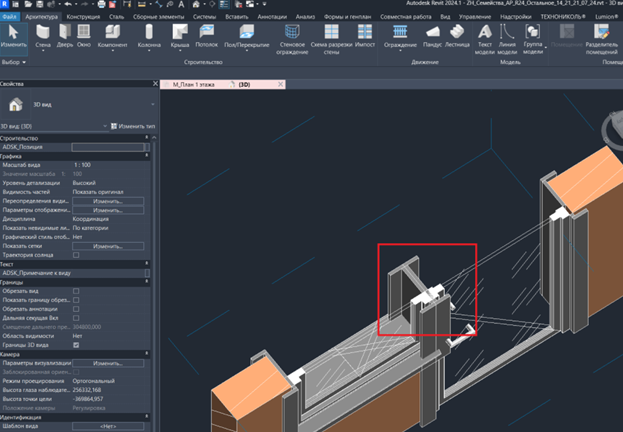Close the Свойства properties panel
Screen dimensions: 623x432
tap(155, 83)
